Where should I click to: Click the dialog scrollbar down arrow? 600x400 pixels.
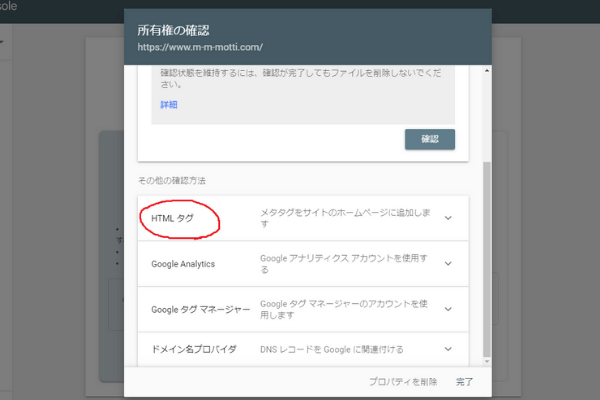tap(487, 361)
